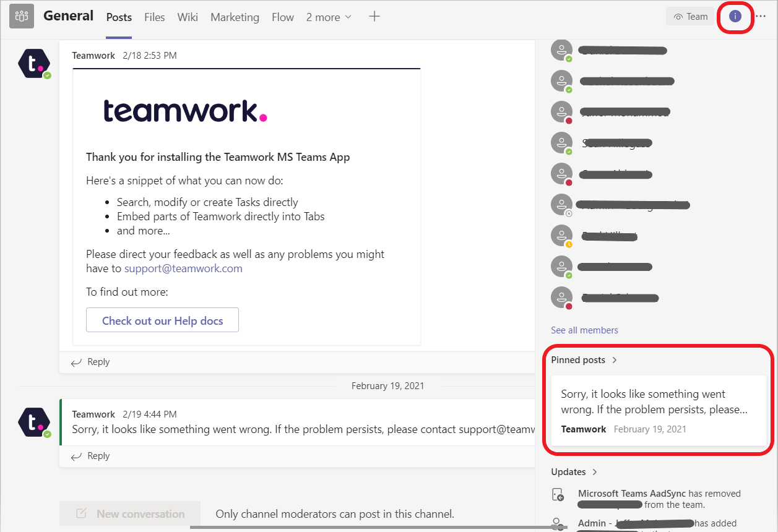The width and height of the screenshot is (778, 532).
Task: Switch to the Marketing tab
Action: 235,17
